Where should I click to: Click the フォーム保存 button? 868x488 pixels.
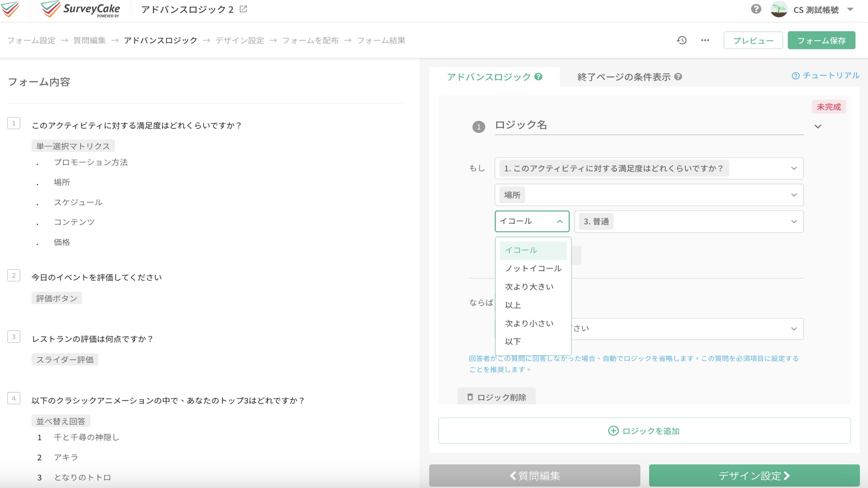[x=821, y=40]
